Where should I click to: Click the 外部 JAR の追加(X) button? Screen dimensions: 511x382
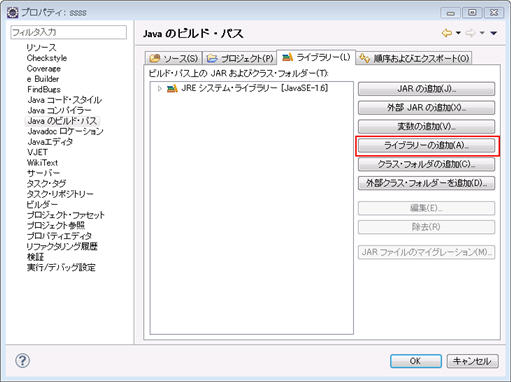coord(426,108)
